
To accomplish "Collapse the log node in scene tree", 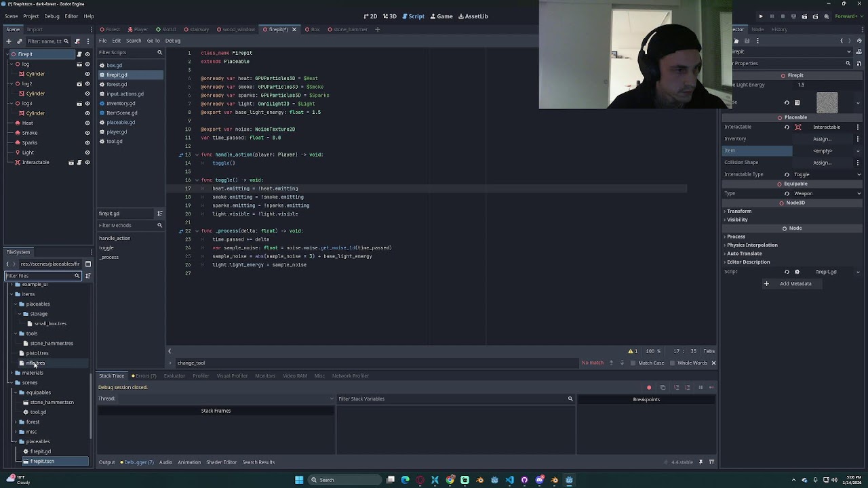I will coord(12,64).
